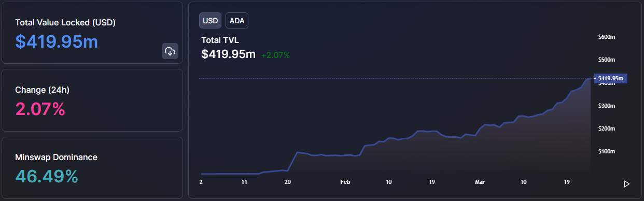Click the $100m y-axis label
Screen dimensions: 644x201
pos(607,152)
